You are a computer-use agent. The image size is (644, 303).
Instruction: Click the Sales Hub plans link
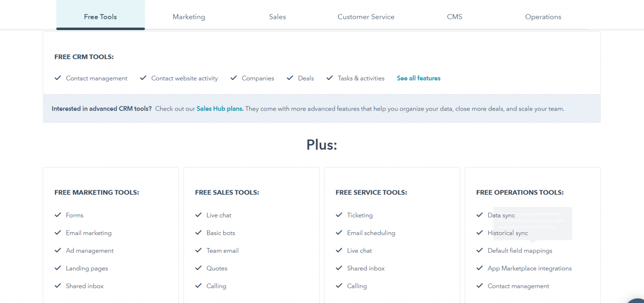220,109
